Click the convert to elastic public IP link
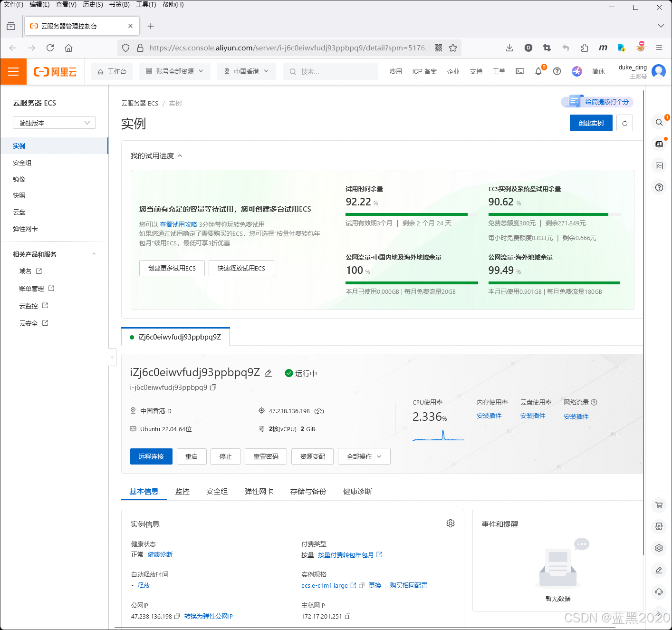672x630 pixels. 208,616
